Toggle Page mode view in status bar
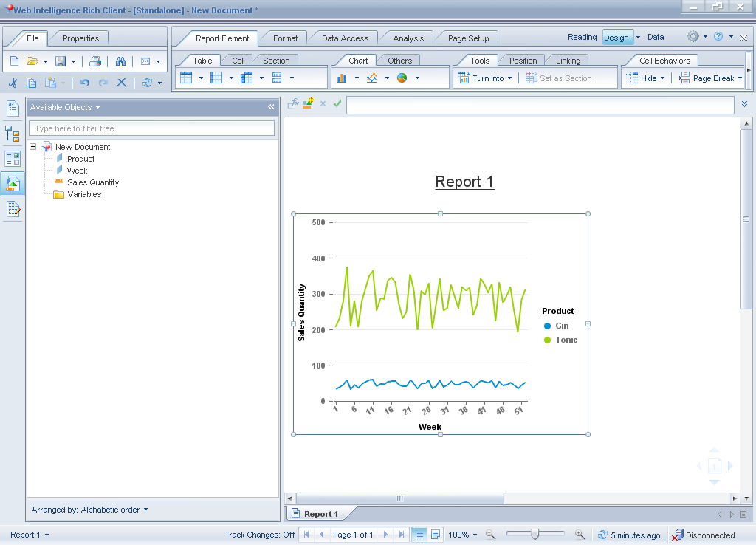Image resolution: width=756 pixels, height=545 pixels. 436,535
